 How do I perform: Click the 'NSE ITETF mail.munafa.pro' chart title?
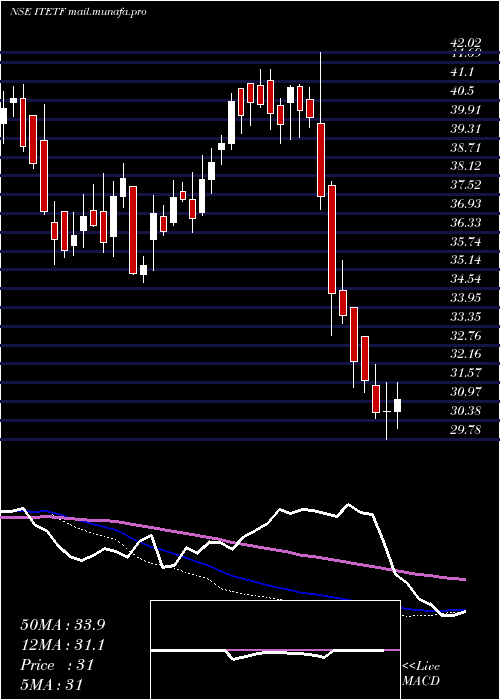pyautogui.click(x=79, y=12)
